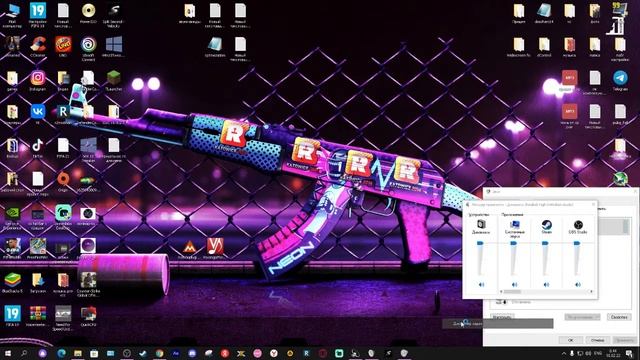
Task: Open TikTok desktop shortcut
Action: click(38, 148)
